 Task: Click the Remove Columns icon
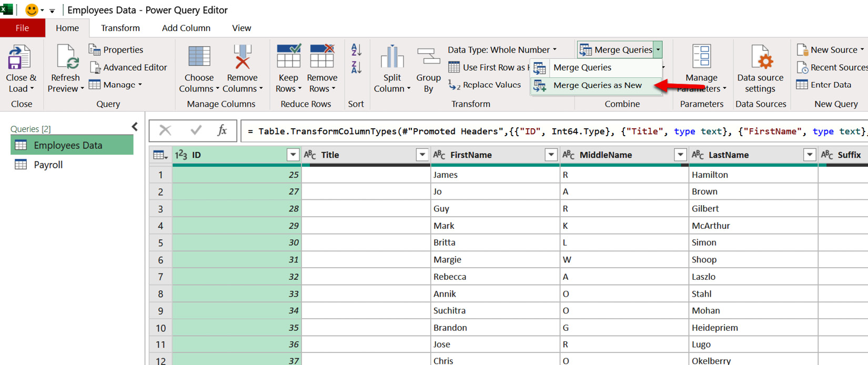[x=242, y=58]
